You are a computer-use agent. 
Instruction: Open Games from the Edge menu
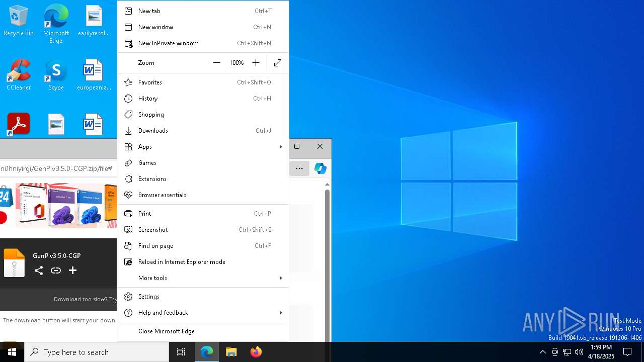[203, 163]
